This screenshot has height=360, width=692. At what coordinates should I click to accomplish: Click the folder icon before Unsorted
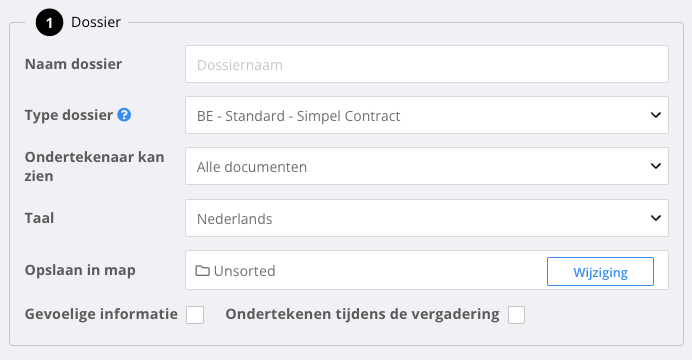(x=203, y=270)
